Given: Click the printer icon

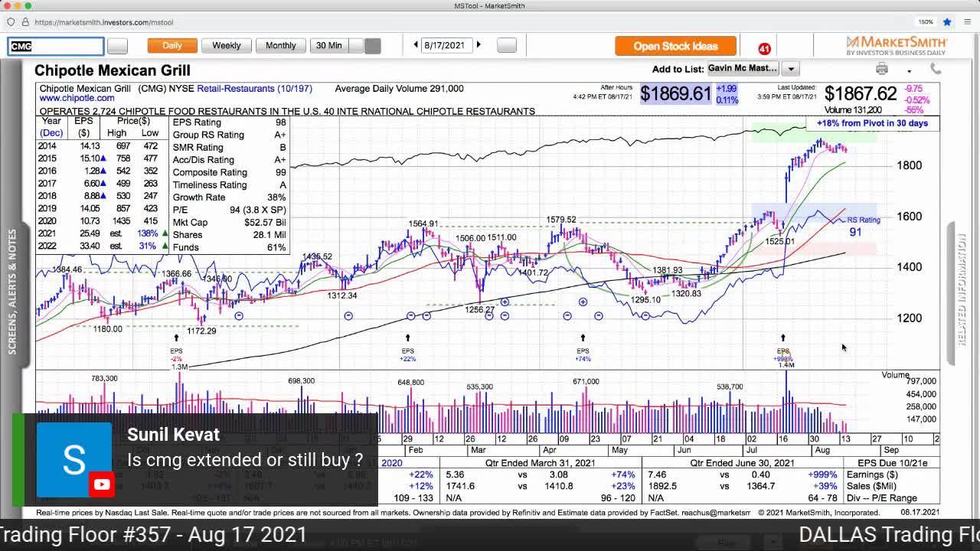Looking at the screenshot, I should pyautogui.click(x=882, y=70).
